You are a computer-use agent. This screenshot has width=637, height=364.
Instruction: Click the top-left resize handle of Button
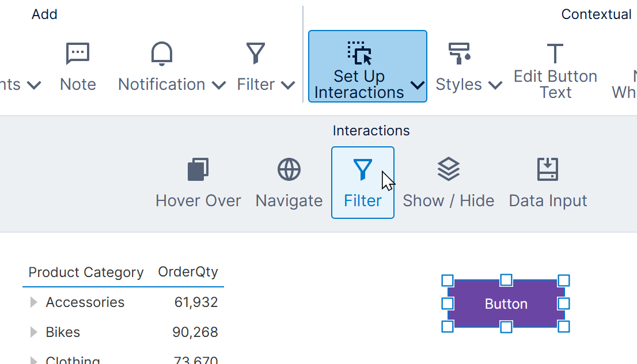point(448,280)
